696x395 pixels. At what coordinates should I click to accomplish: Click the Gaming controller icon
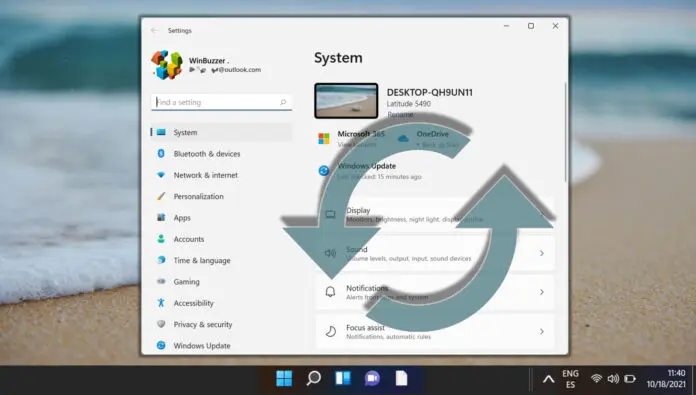(161, 281)
